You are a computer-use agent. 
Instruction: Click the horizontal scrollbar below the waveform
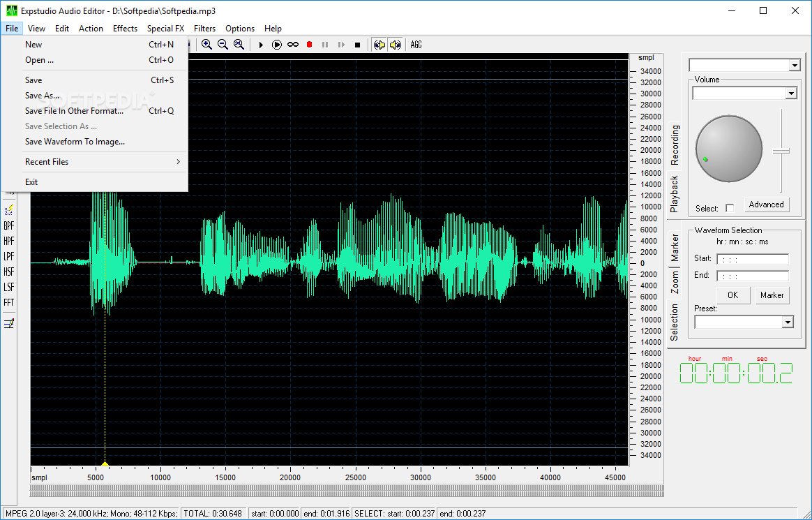pyautogui.click(x=347, y=490)
